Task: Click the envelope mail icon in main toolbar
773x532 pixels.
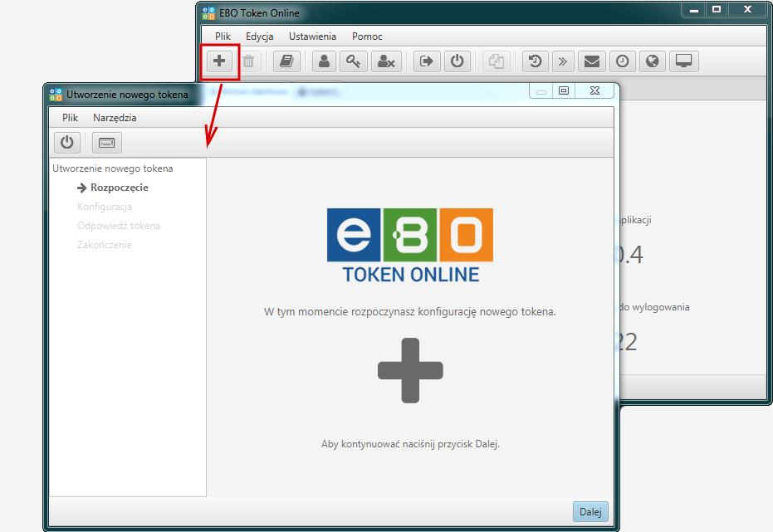Action: pyautogui.click(x=591, y=61)
